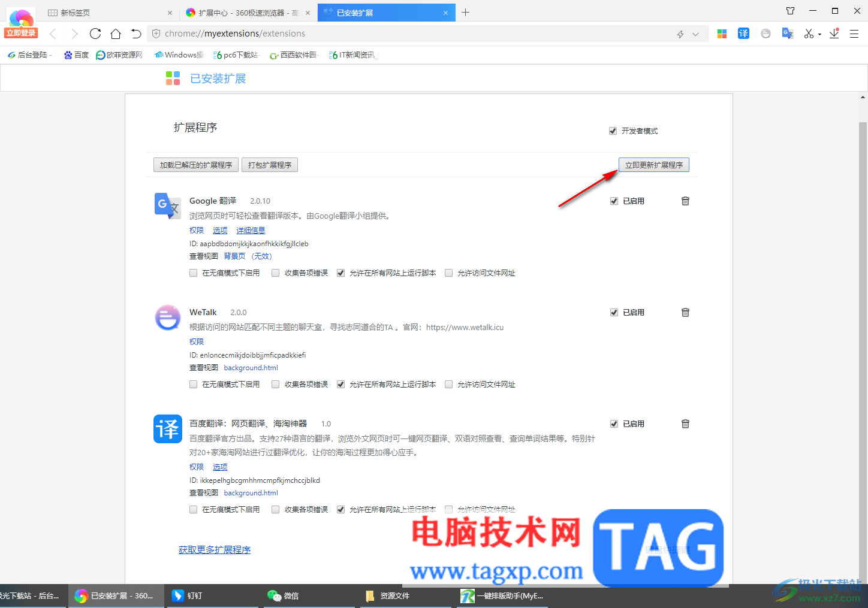Open 微信 from the taskbar
The width and height of the screenshot is (868, 608).
click(308, 596)
